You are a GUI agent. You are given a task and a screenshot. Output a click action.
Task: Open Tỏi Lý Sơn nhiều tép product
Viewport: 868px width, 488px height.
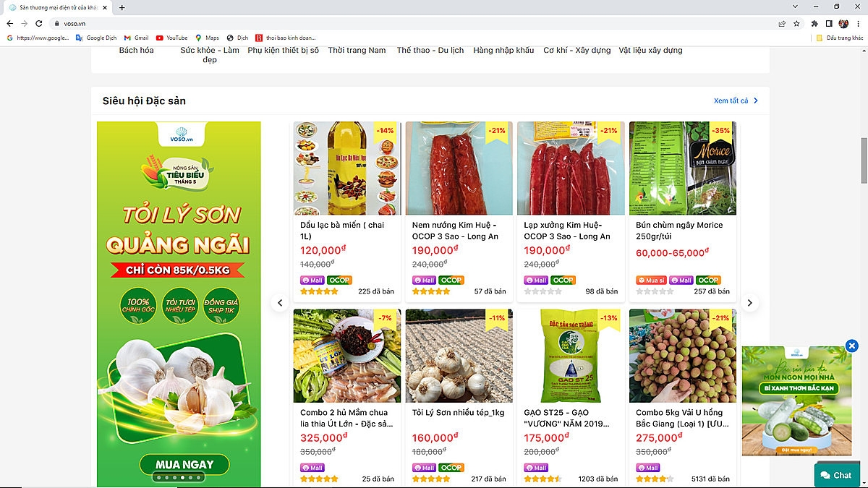pos(459,356)
